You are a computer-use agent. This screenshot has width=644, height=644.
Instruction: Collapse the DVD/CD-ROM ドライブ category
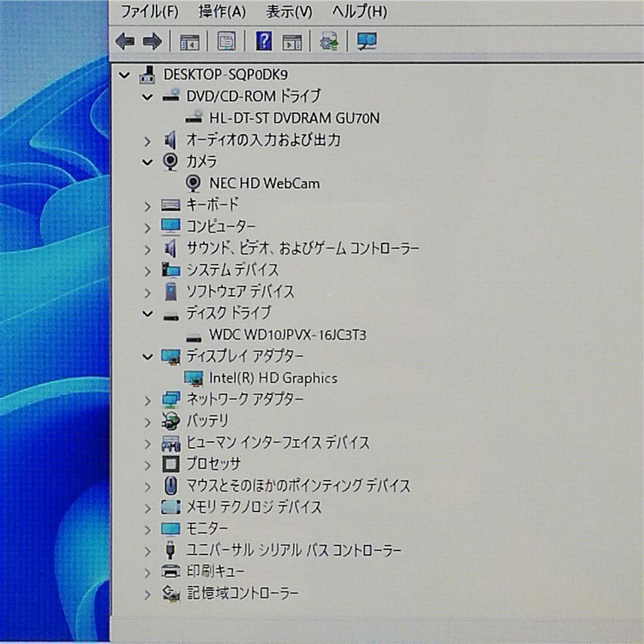pyautogui.click(x=147, y=97)
